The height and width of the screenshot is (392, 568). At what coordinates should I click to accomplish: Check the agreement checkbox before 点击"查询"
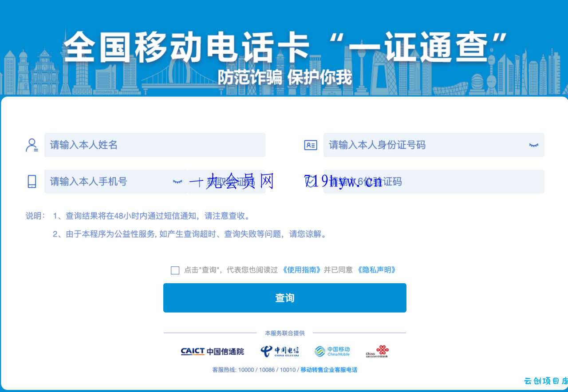pos(175,270)
